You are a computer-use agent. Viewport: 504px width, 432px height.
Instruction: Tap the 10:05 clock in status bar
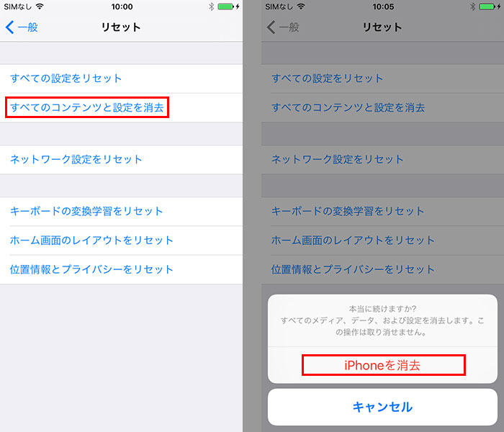384,6
